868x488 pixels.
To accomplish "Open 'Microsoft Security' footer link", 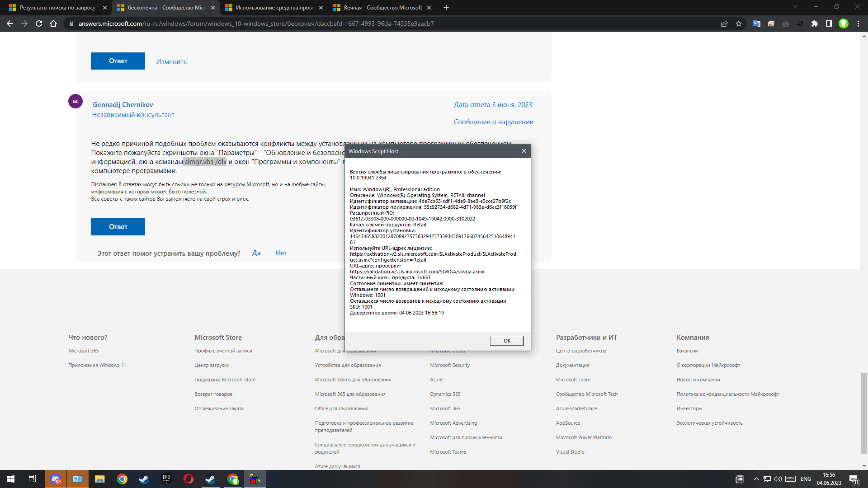I will (450, 365).
